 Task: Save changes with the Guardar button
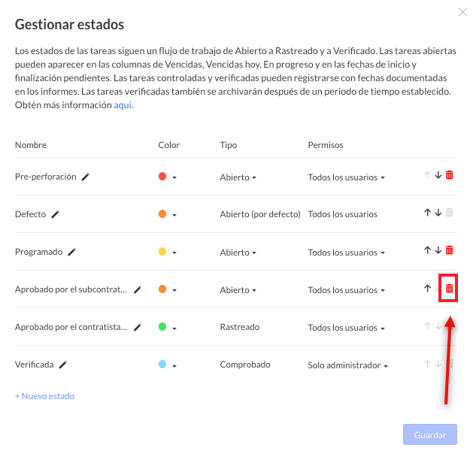pyautogui.click(x=430, y=434)
